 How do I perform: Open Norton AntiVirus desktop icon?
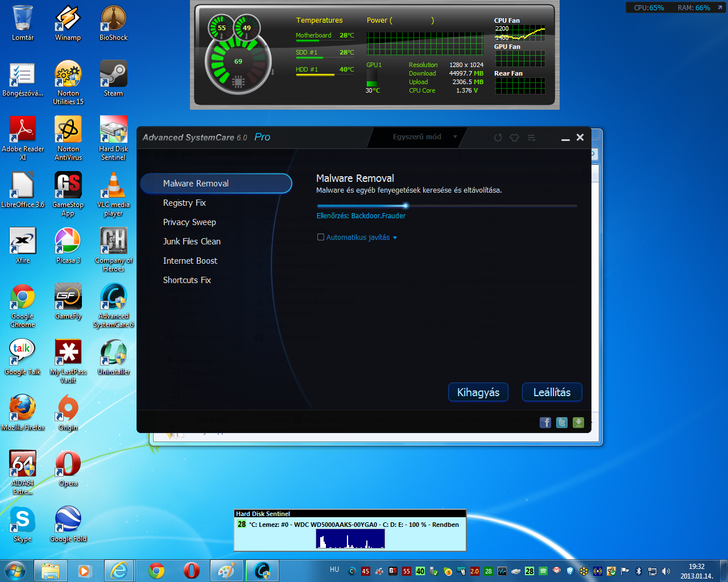pos(68,139)
